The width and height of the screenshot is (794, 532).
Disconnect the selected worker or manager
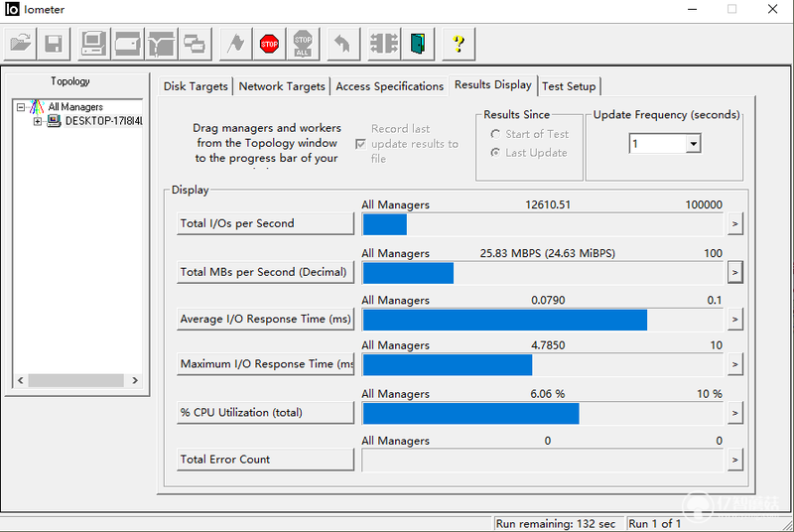click(384, 44)
